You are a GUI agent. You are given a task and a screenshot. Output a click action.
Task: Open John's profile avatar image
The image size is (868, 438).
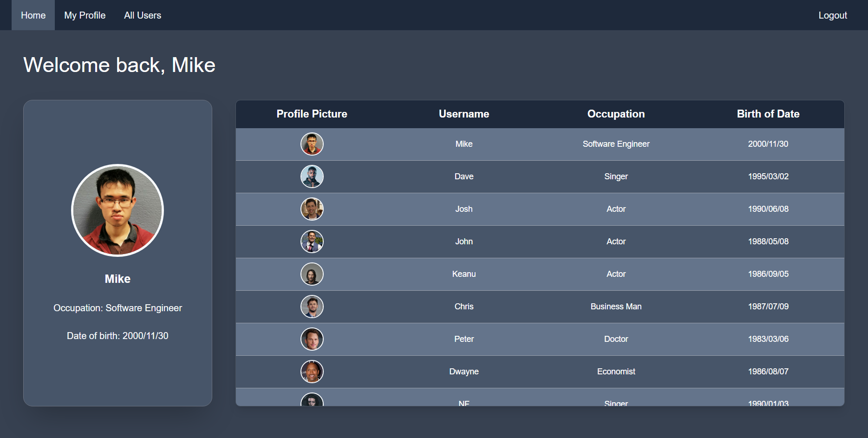click(312, 242)
